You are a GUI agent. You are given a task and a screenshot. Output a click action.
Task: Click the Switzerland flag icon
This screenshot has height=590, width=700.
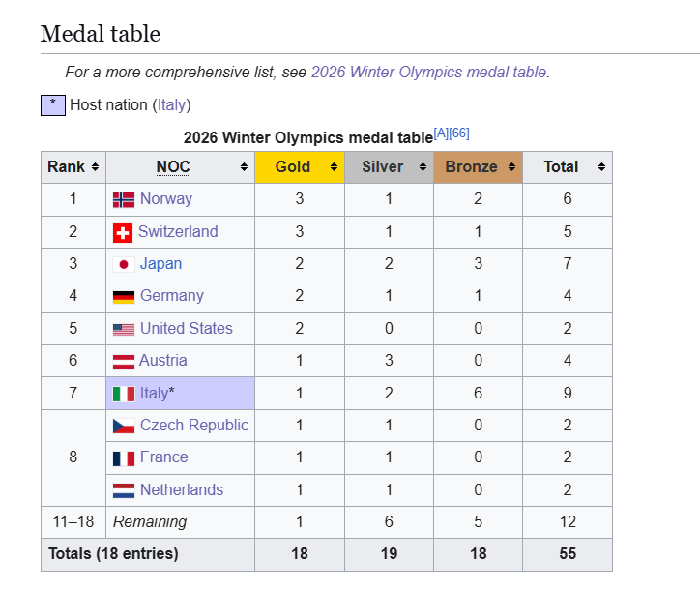123,232
